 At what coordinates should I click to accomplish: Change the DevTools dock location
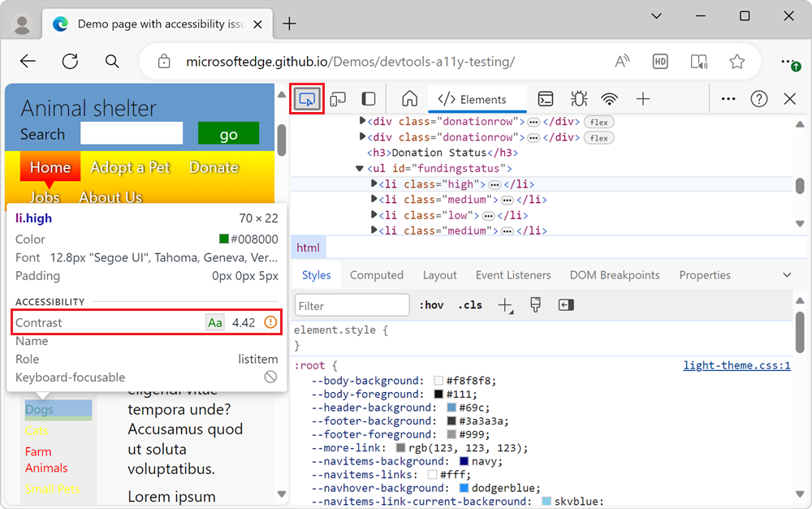click(368, 98)
